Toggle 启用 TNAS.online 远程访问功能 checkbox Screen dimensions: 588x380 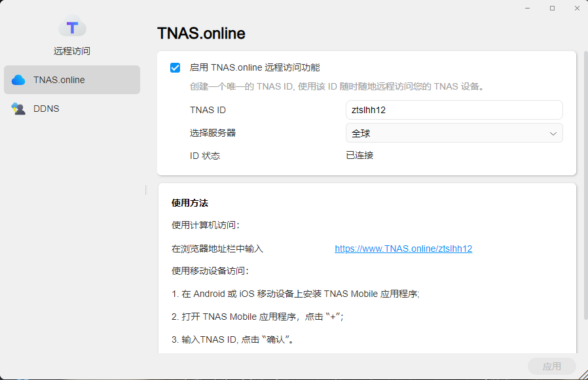(175, 67)
